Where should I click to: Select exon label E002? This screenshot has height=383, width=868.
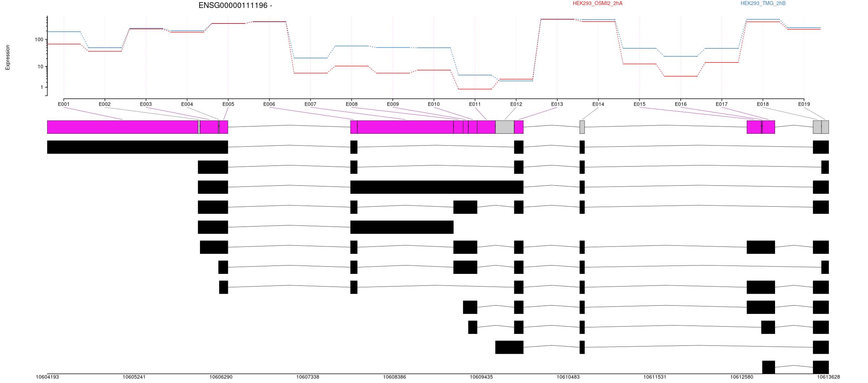[x=105, y=104]
